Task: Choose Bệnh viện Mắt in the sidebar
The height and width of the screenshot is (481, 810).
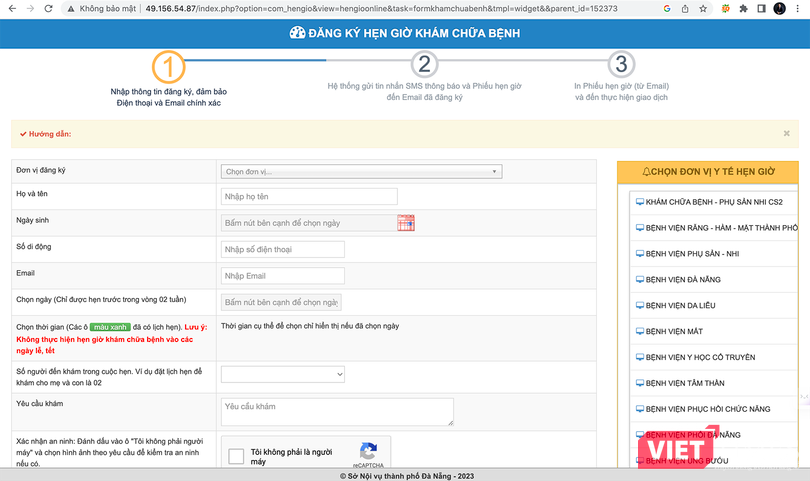Action: tap(679, 331)
